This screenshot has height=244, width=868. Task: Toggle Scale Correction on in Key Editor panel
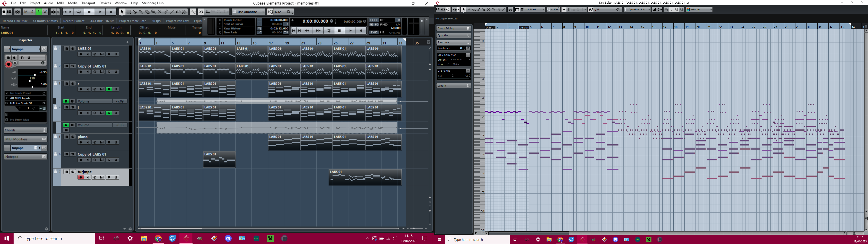pyautogui.click(x=468, y=55)
